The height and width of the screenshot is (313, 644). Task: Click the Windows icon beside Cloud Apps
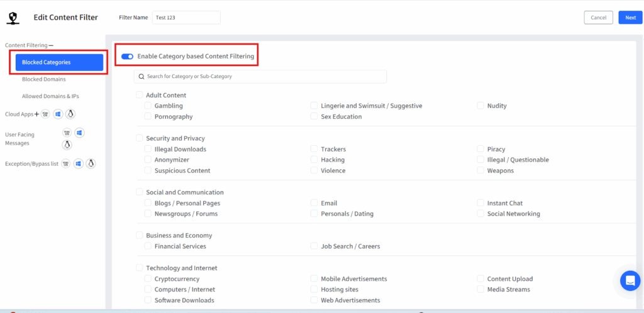coord(58,114)
